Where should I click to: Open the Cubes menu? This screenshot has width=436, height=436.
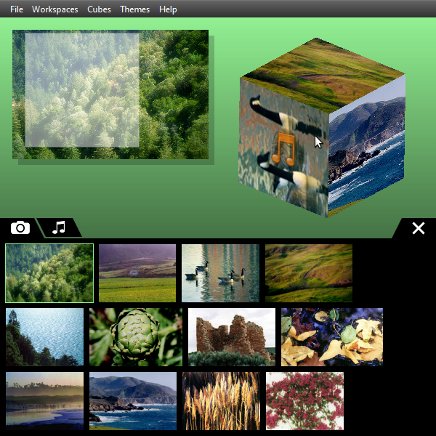point(99,9)
